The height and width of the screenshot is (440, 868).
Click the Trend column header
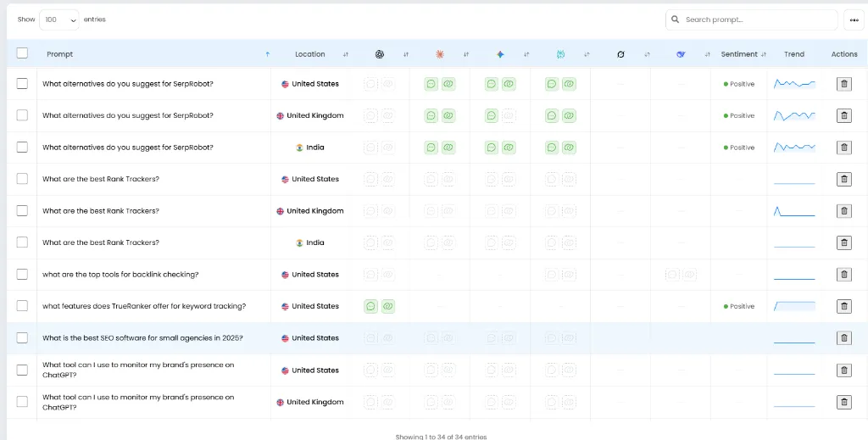click(x=794, y=54)
